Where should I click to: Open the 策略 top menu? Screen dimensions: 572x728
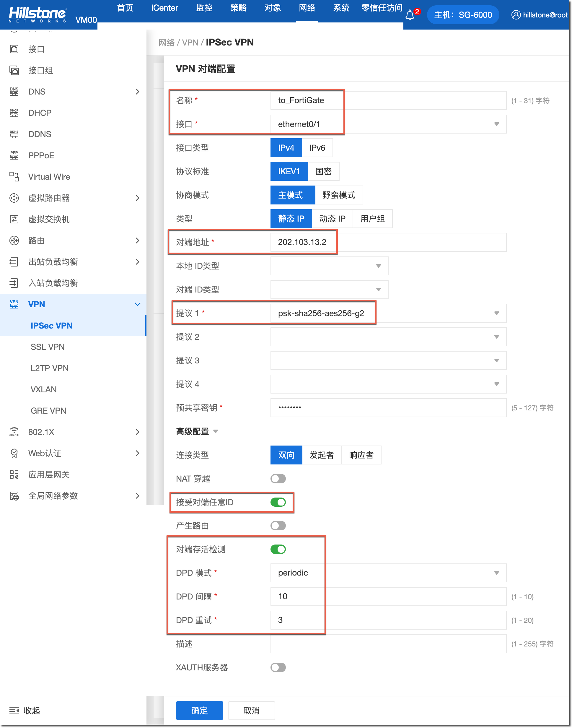click(238, 8)
